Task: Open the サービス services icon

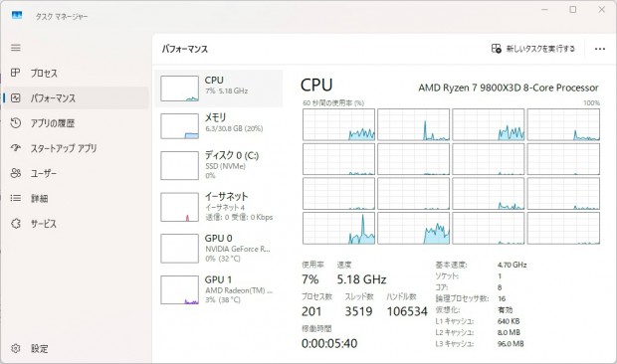Action: tap(15, 224)
